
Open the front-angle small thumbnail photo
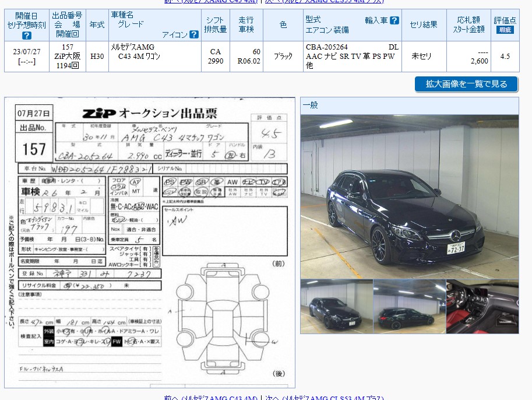point(337,307)
